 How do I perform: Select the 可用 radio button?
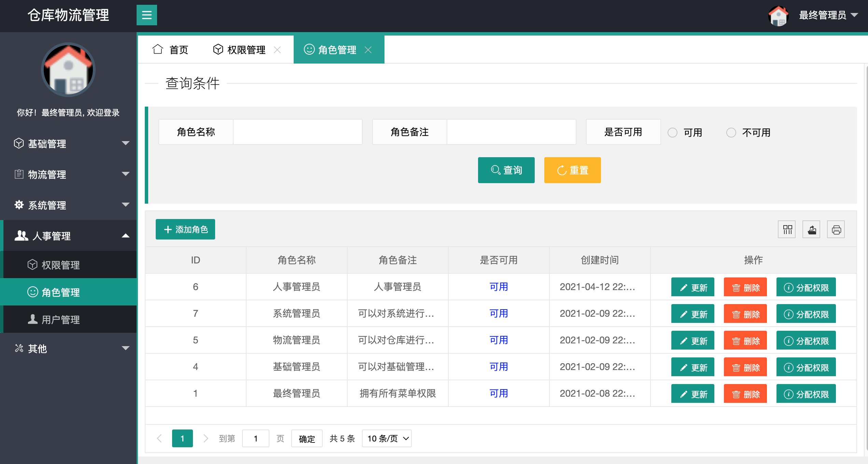(x=672, y=133)
